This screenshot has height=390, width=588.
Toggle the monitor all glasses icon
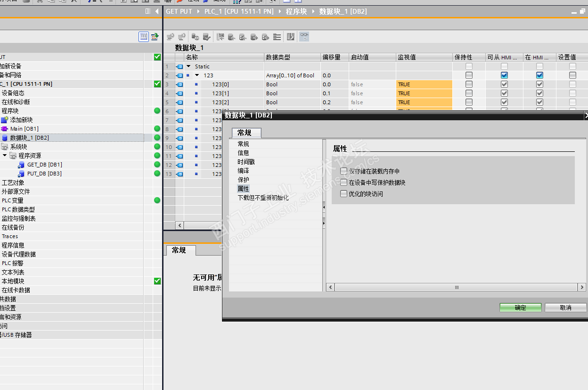(304, 37)
